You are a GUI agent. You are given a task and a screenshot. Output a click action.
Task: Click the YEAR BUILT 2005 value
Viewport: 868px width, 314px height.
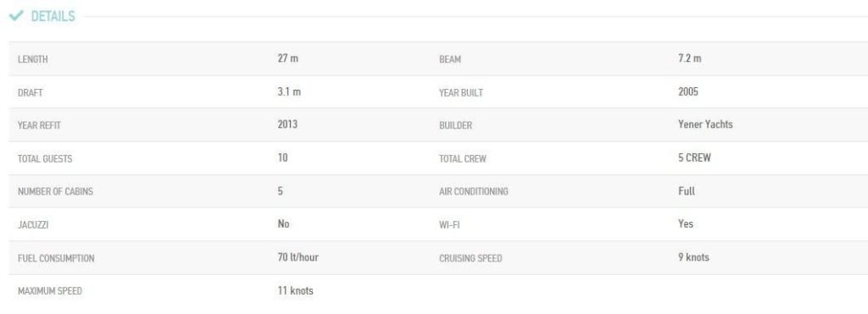(x=688, y=91)
